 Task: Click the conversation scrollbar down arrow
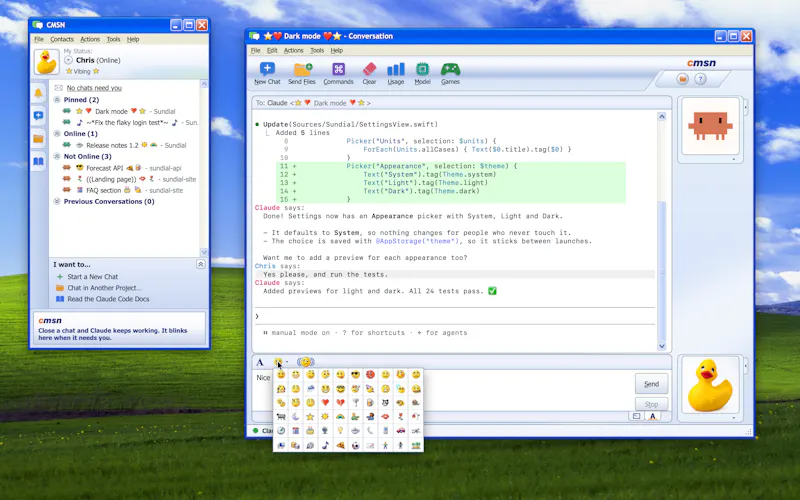pyautogui.click(x=662, y=346)
